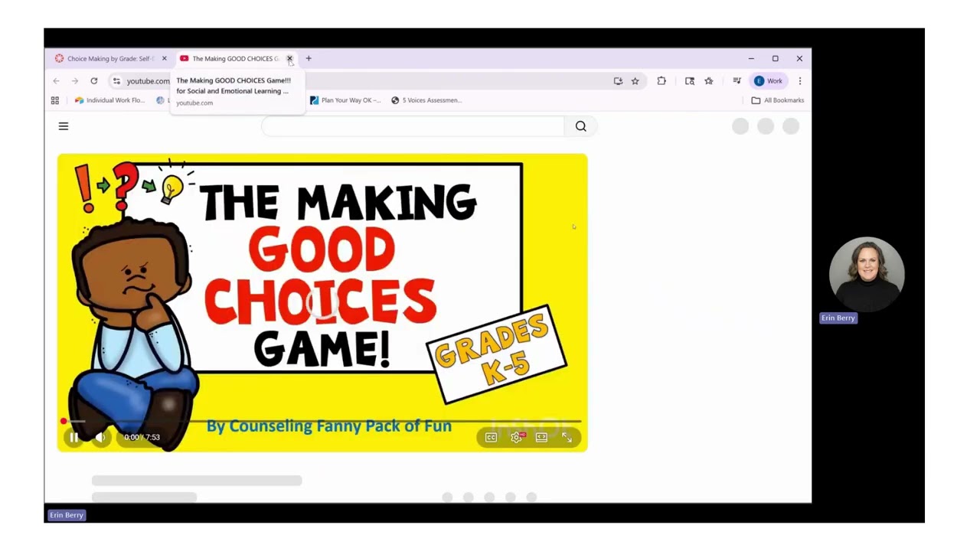Pause the YouTube video

(x=73, y=437)
